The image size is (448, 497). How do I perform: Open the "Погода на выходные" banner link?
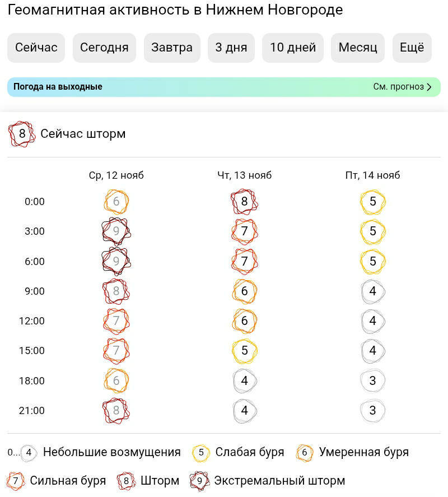(58, 87)
